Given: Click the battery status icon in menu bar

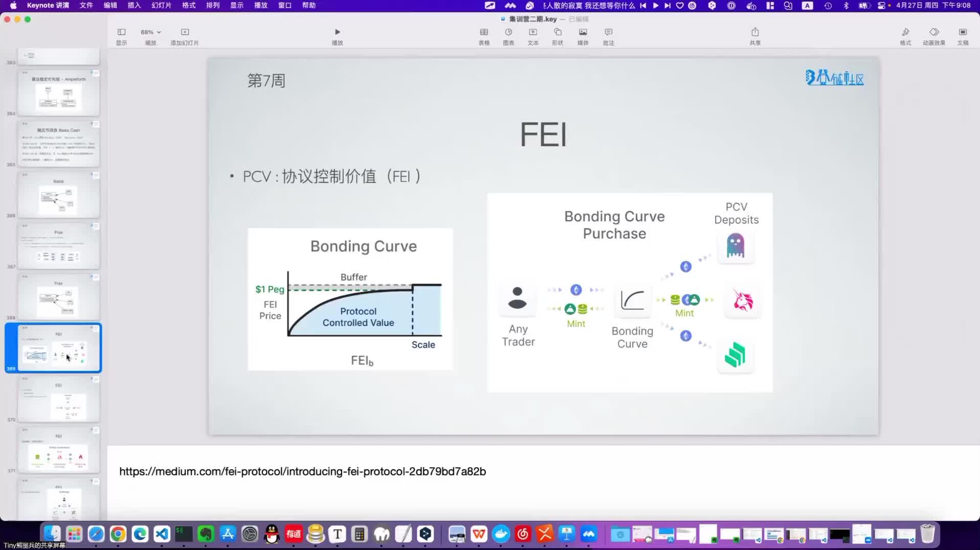Looking at the screenshot, I should (864, 5).
